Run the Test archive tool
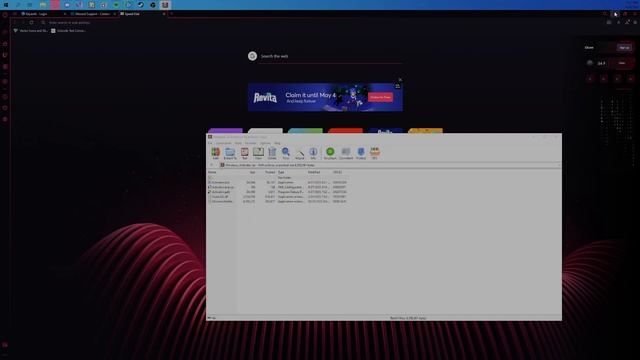Viewport: 640px width, 360px height. tap(244, 153)
